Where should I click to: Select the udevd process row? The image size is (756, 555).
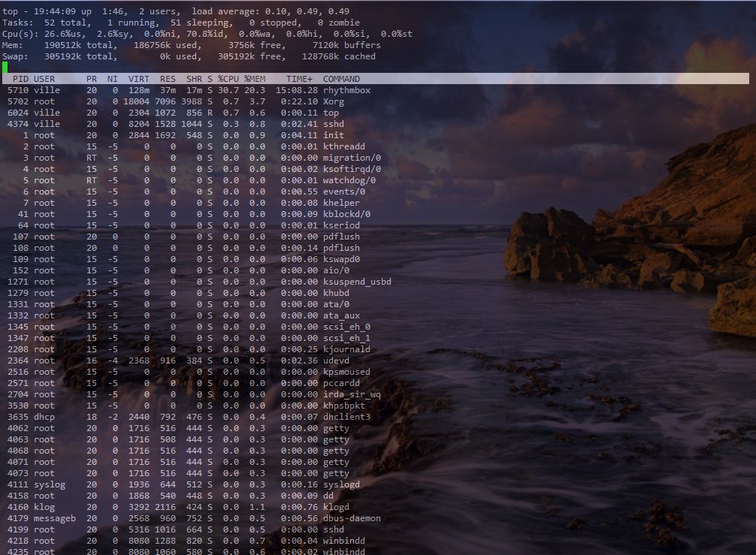coord(336,360)
